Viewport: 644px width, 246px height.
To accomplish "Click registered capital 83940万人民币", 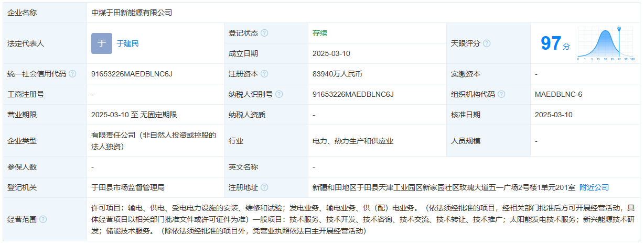I will [x=337, y=74].
